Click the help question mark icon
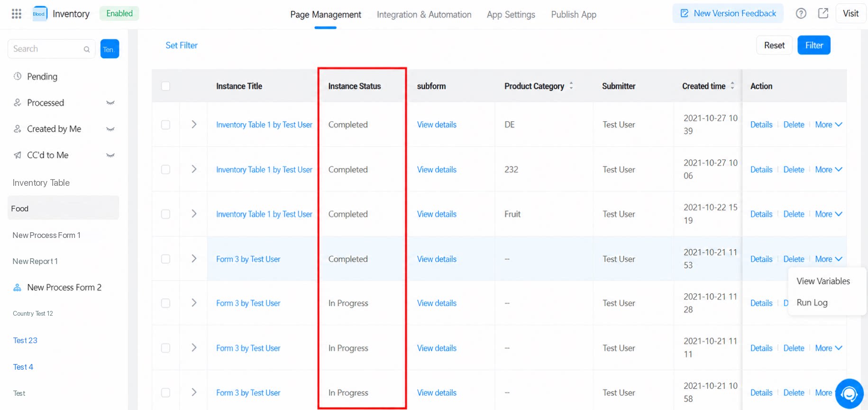The height and width of the screenshot is (410, 868). pos(801,14)
